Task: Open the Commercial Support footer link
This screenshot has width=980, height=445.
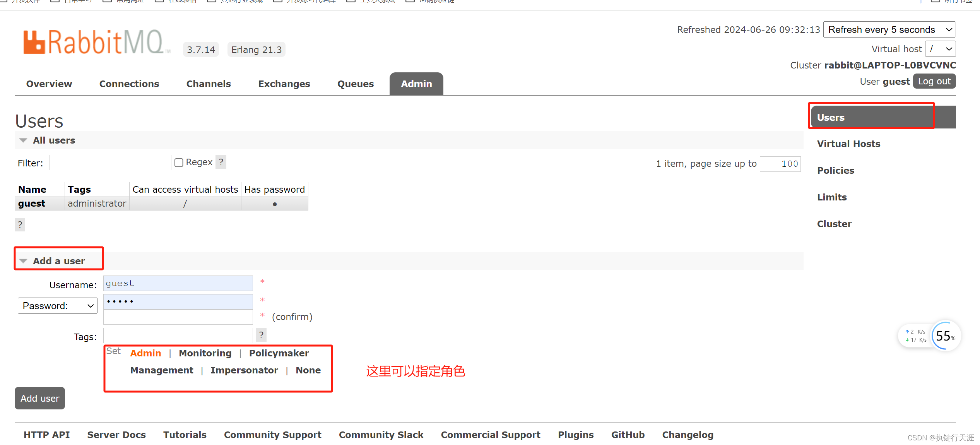Action: (491, 435)
